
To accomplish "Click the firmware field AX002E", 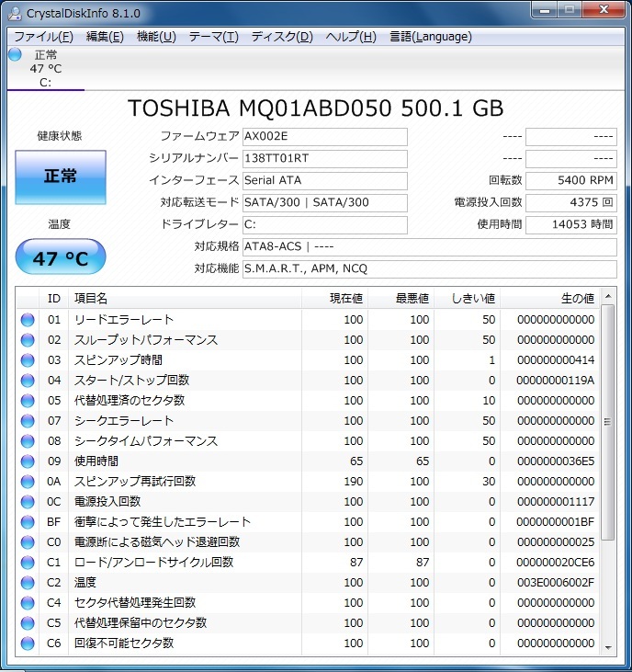I will click(325, 137).
